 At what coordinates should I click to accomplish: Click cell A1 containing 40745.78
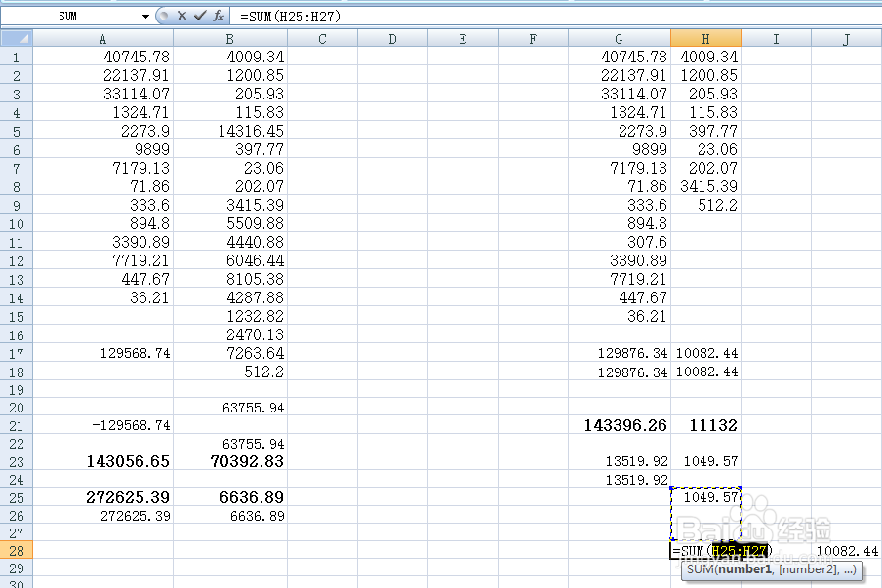click(x=103, y=57)
